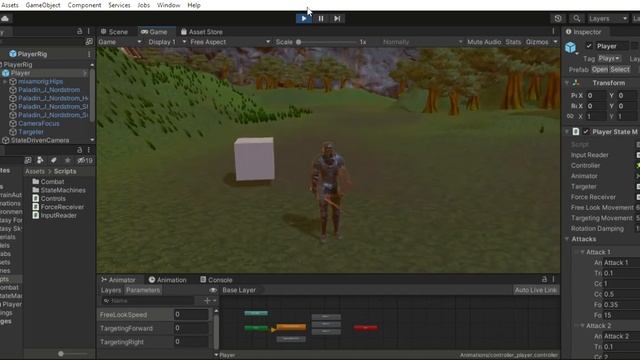Toggle the Auto Live Link button
The height and width of the screenshot is (360, 640).
click(x=536, y=290)
